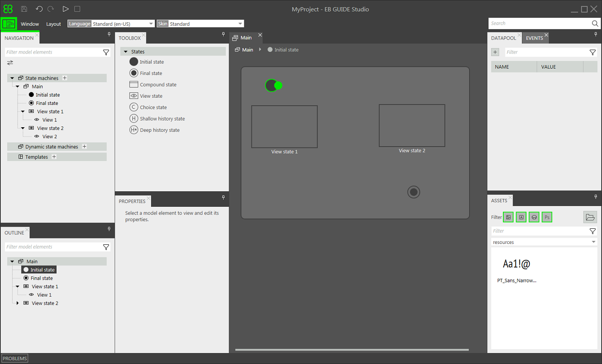Add datapool item plus button
602x364 pixels.
tap(495, 52)
